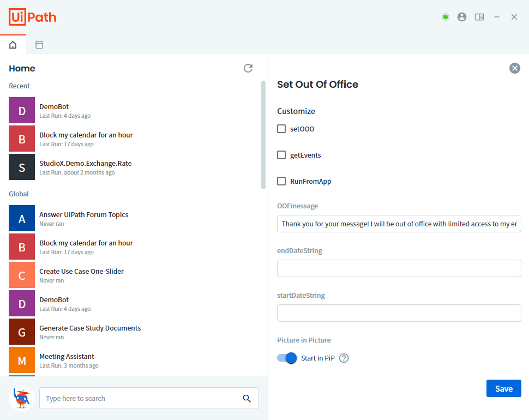Image resolution: width=529 pixels, height=420 pixels.
Task: Toggle the Start in PiP switch
Action: pyautogui.click(x=287, y=358)
